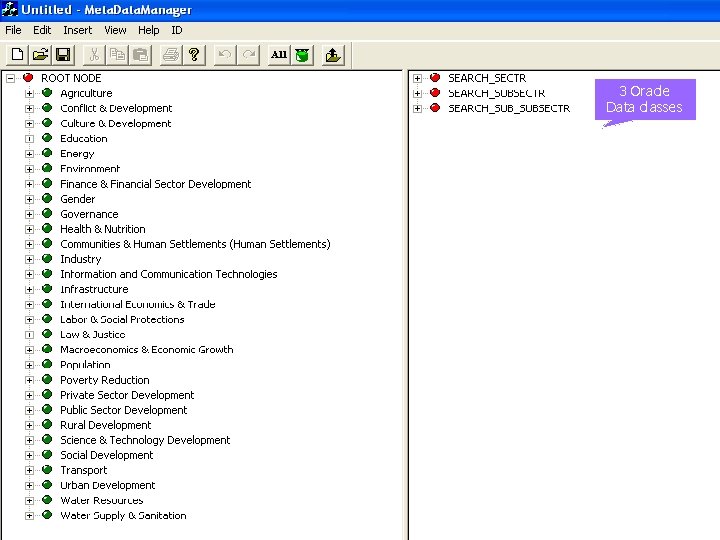Expand the SEARCH_SUB_SUBSECTR node

[417, 108]
